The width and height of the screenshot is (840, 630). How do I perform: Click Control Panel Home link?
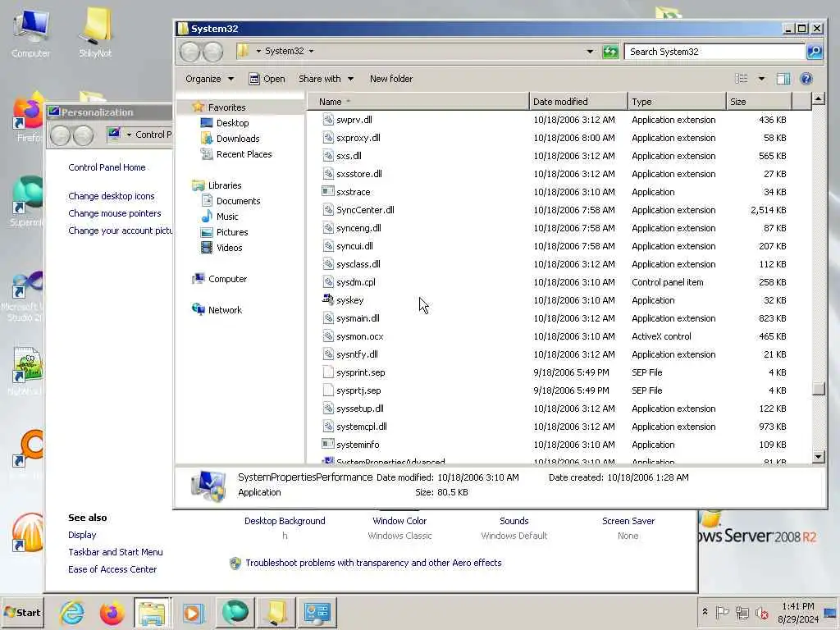coord(107,167)
